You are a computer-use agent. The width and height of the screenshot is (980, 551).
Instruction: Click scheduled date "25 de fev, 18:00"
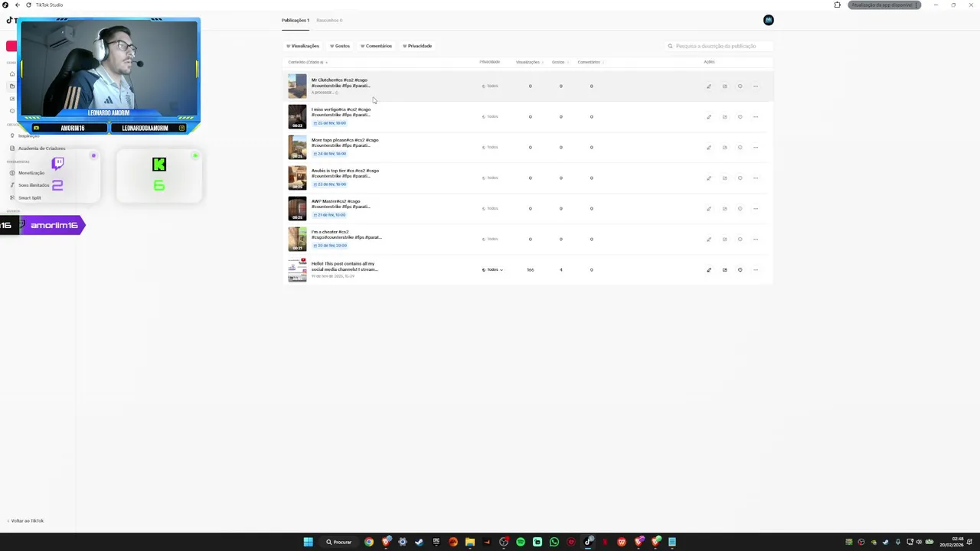[x=329, y=123]
